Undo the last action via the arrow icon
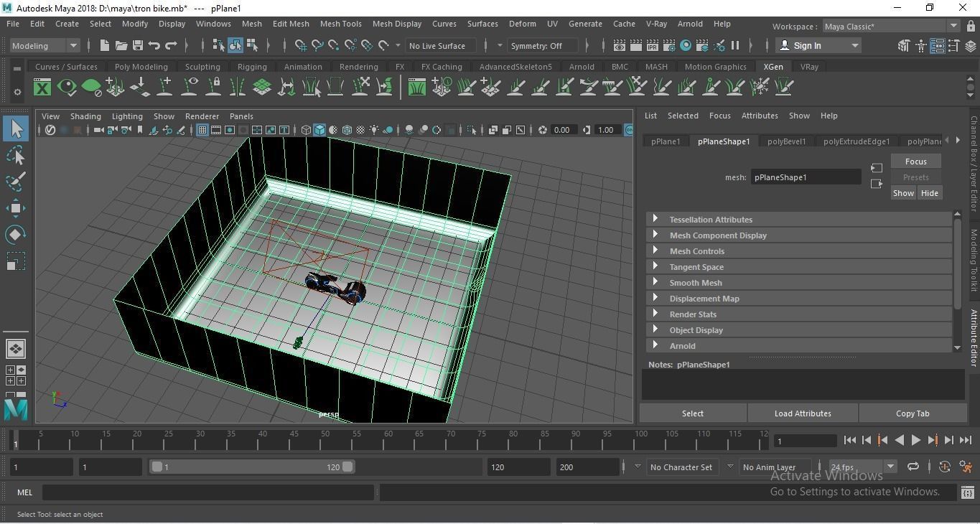The height and width of the screenshot is (524, 980). click(x=154, y=45)
